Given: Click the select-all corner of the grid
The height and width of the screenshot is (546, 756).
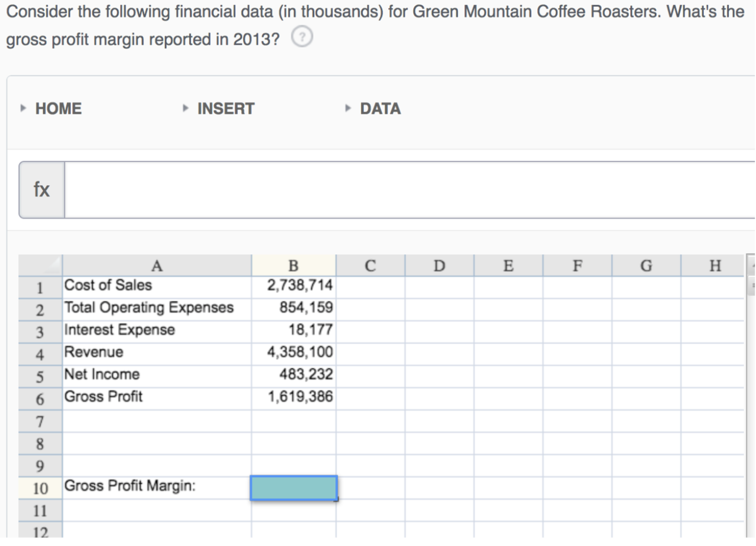Looking at the screenshot, I should tap(40, 265).
